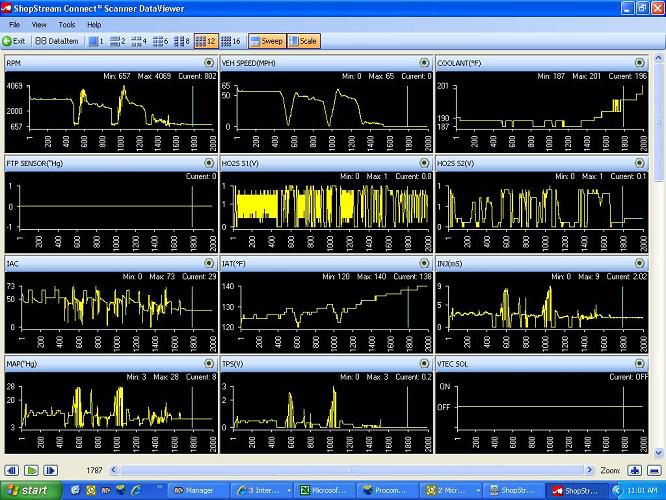The height and width of the screenshot is (500, 666).
Task: Click the TPS graph round header button
Action: click(424, 364)
